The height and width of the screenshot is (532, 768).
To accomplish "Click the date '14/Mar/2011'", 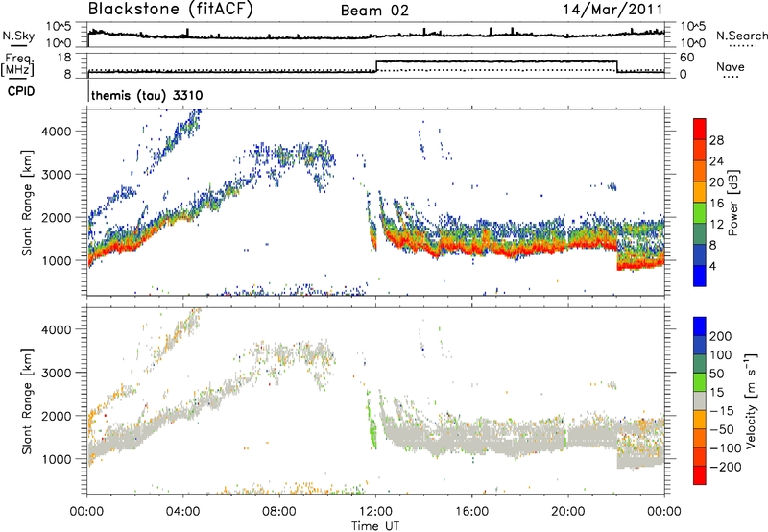I will (x=612, y=10).
